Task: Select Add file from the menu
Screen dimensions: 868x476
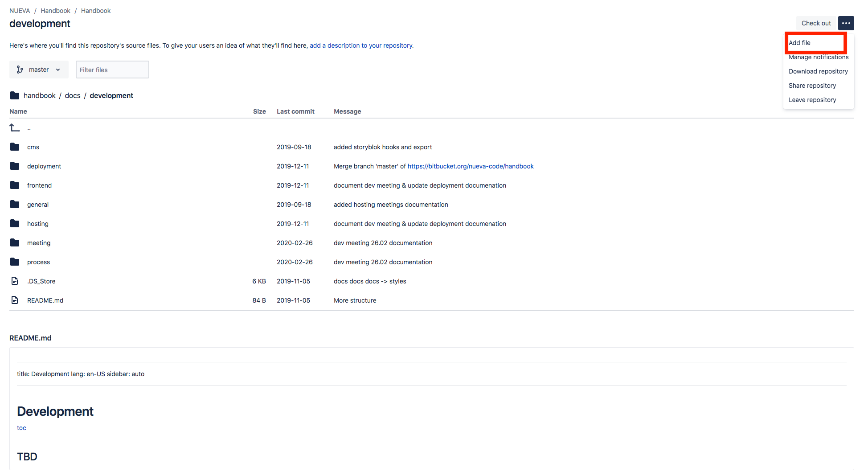Action: point(799,43)
